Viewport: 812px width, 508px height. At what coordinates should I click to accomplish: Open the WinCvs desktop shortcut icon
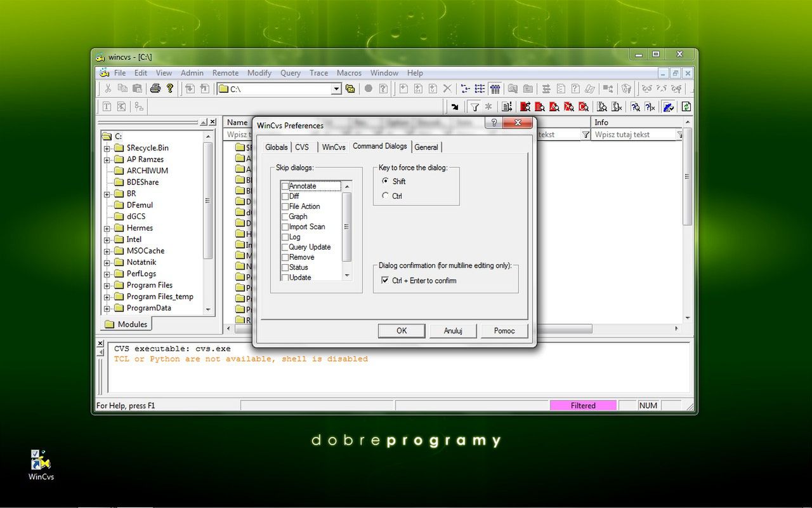41,465
